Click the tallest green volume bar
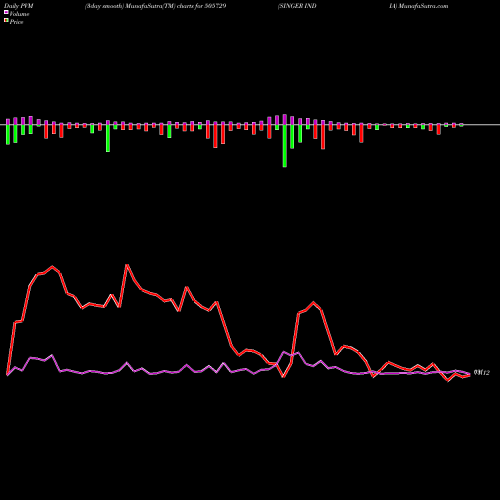Image resolution: width=500 pixels, height=500 pixels. tap(285, 146)
